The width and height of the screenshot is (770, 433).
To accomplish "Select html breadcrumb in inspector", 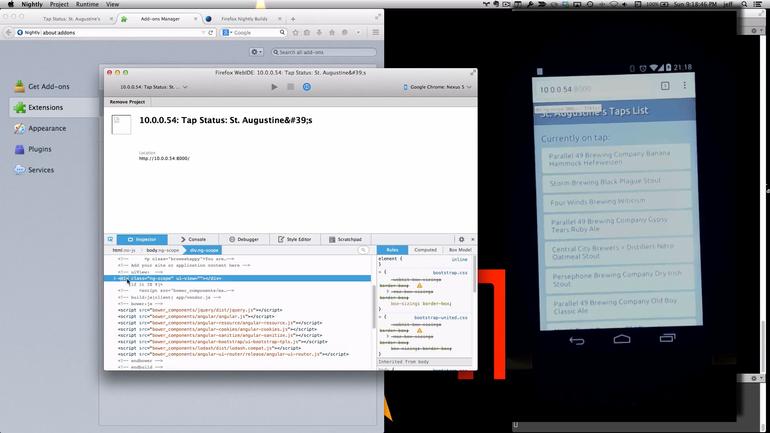I will pyautogui.click(x=123, y=250).
